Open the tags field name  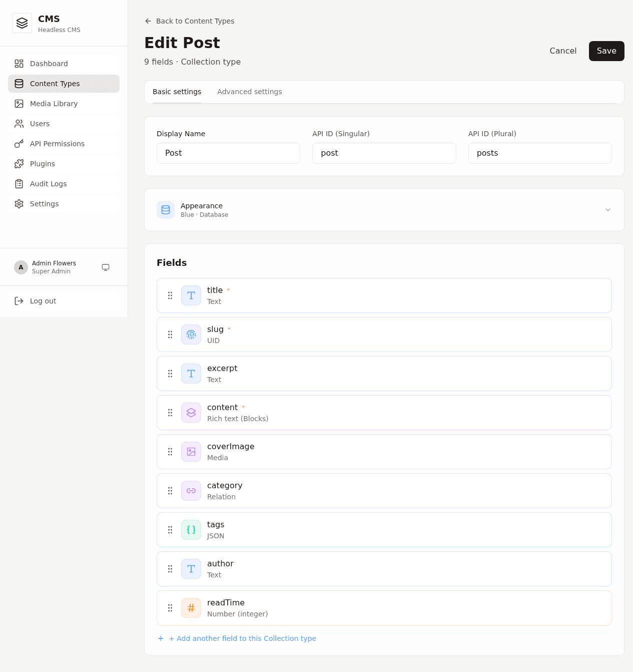(216, 524)
